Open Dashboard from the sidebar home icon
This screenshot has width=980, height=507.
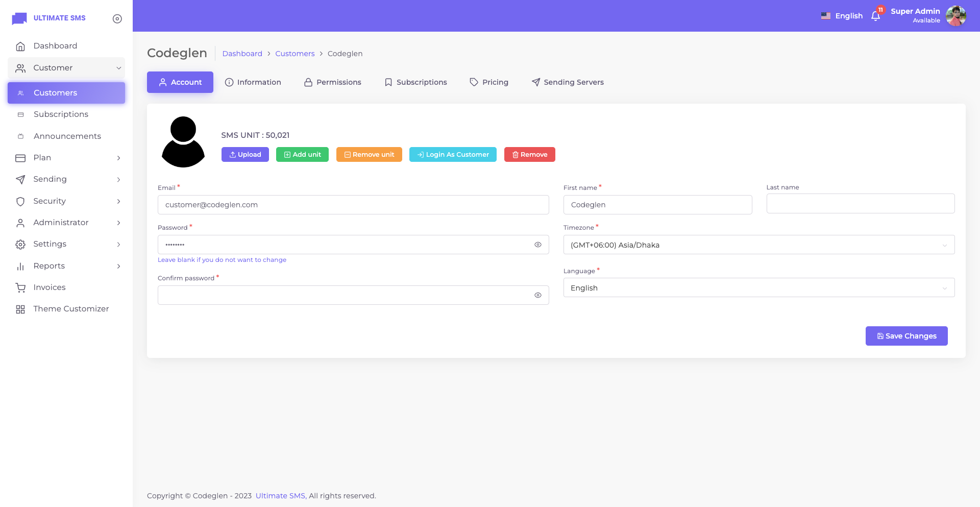point(20,46)
